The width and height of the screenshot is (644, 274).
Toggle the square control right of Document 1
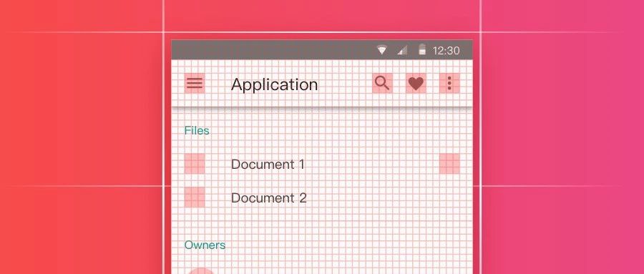click(449, 164)
